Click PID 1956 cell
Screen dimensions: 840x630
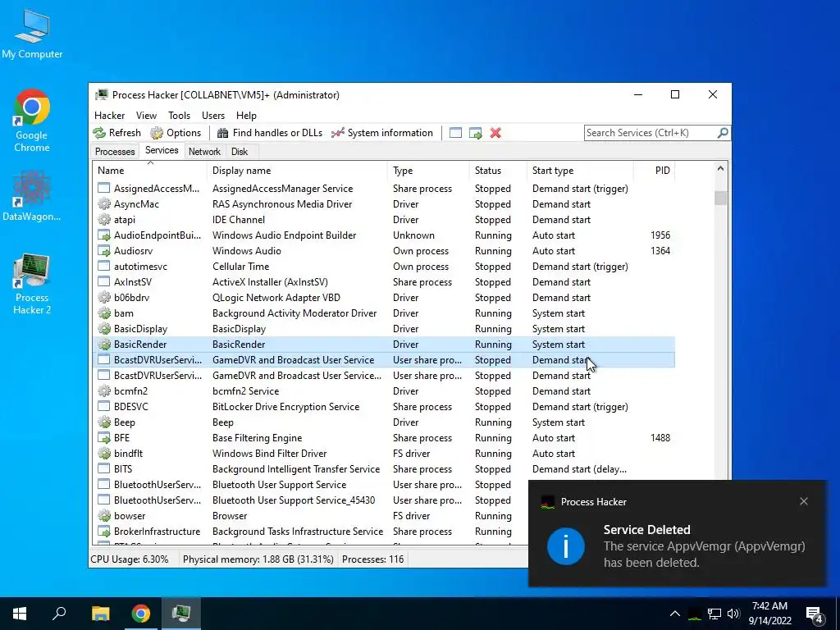[x=660, y=235]
